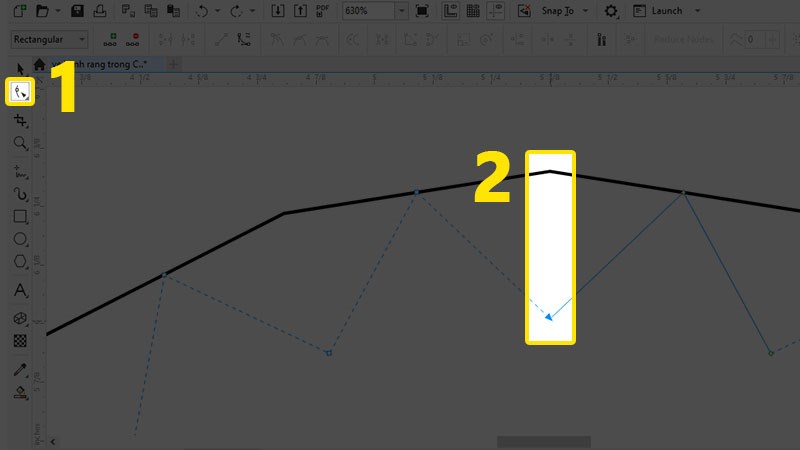
Task: Click the Publish to PDF icon
Action: click(x=322, y=11)
